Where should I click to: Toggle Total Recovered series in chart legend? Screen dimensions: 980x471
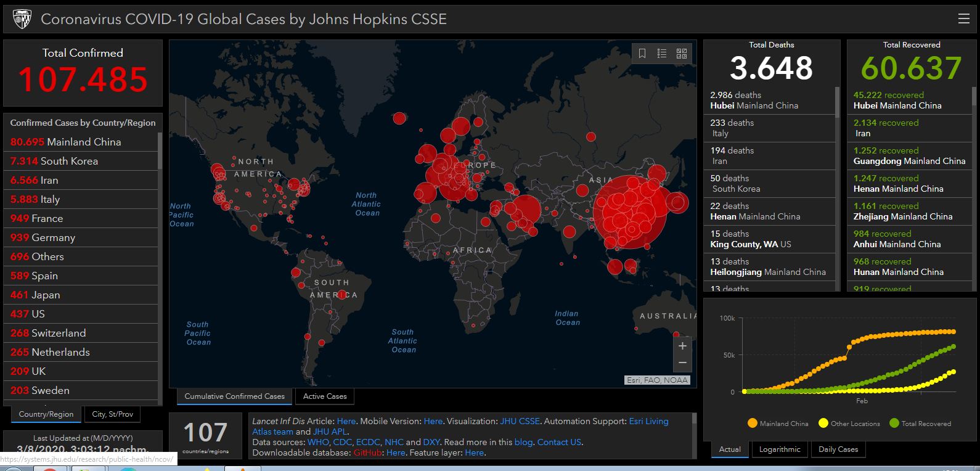[x=920, y=424]
